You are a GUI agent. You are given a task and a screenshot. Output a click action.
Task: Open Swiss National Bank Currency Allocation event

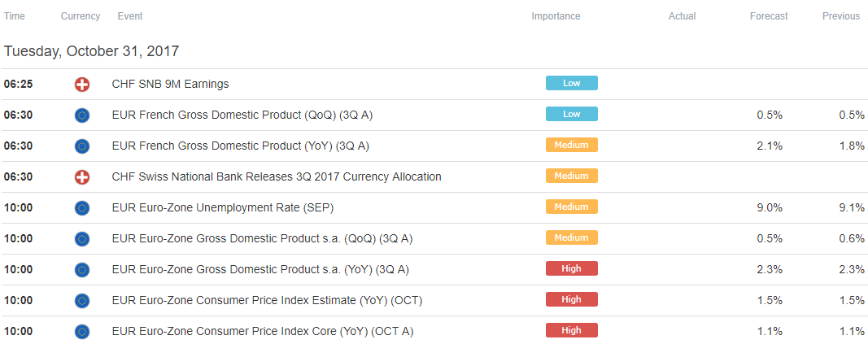(x=277, y=177)
